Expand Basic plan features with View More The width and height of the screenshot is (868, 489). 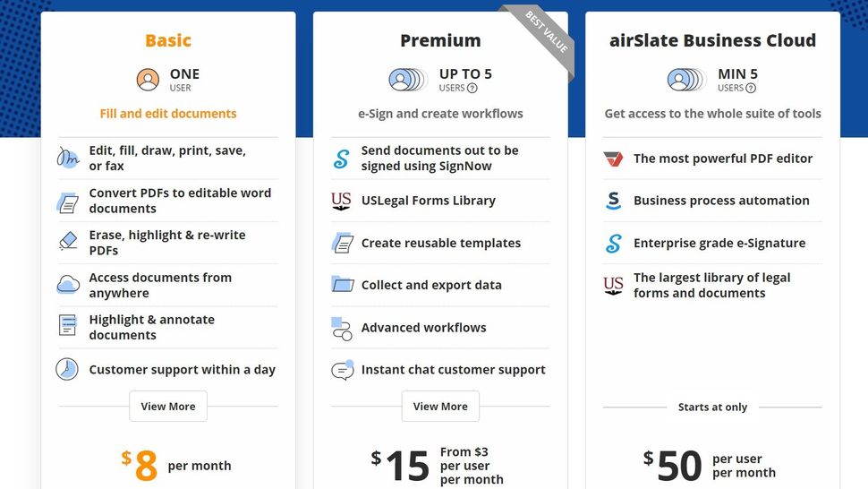tap(168, 406)
